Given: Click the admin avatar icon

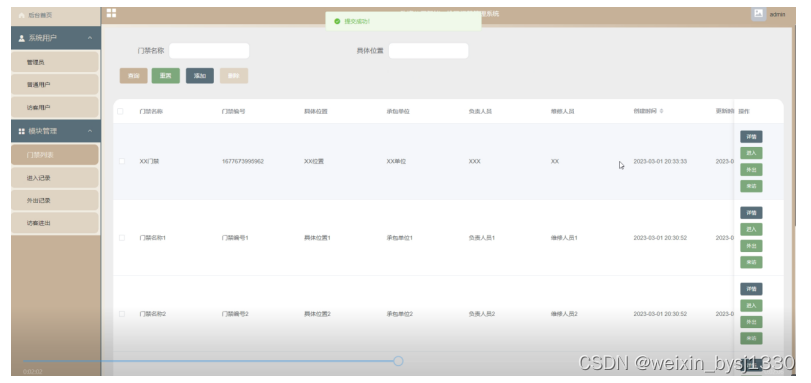Looking at the screenshot, I should (758, 14).
